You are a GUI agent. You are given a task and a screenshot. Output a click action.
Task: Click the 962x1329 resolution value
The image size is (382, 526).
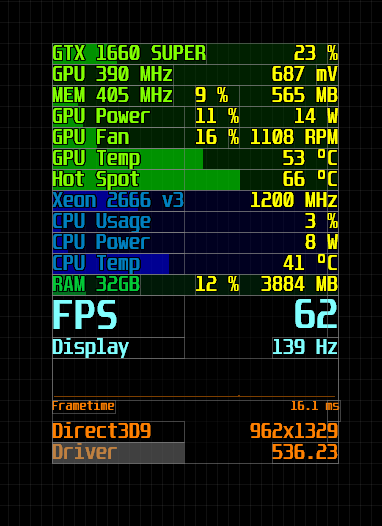(x=294, y=431)
